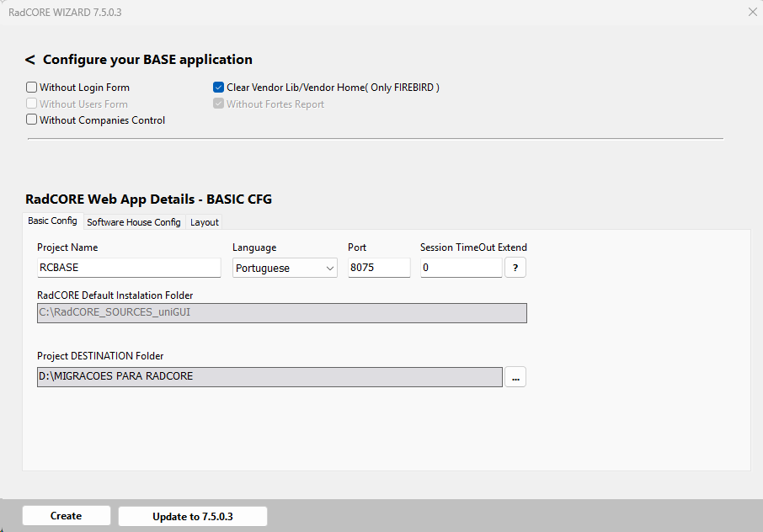The height and width of the screenshot is (532, 763).
Task: Switch to the Software House Config tab
Action: (x=133, y=222)
